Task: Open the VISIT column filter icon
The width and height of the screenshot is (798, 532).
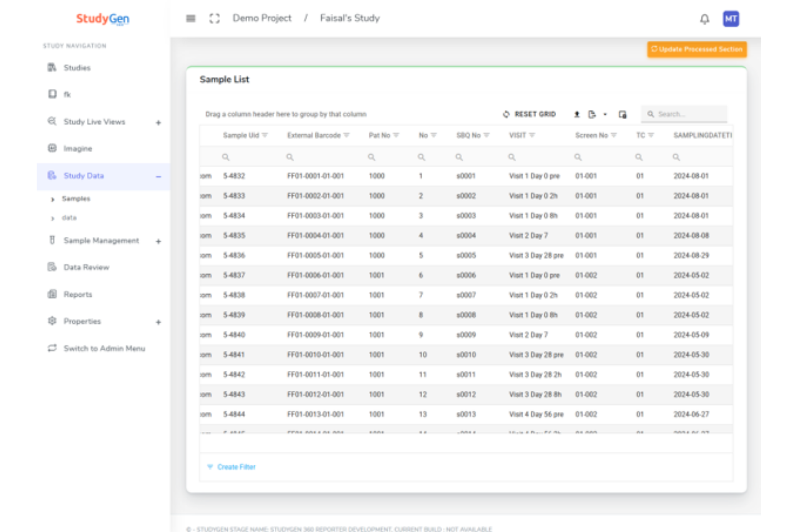Action: point(532,135)
